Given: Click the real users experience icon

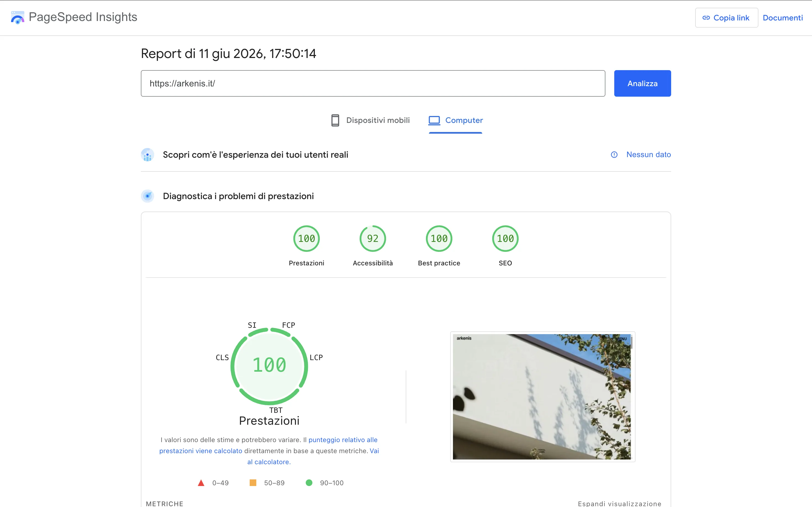Looking at the screenshot, I should coord(147,155).
